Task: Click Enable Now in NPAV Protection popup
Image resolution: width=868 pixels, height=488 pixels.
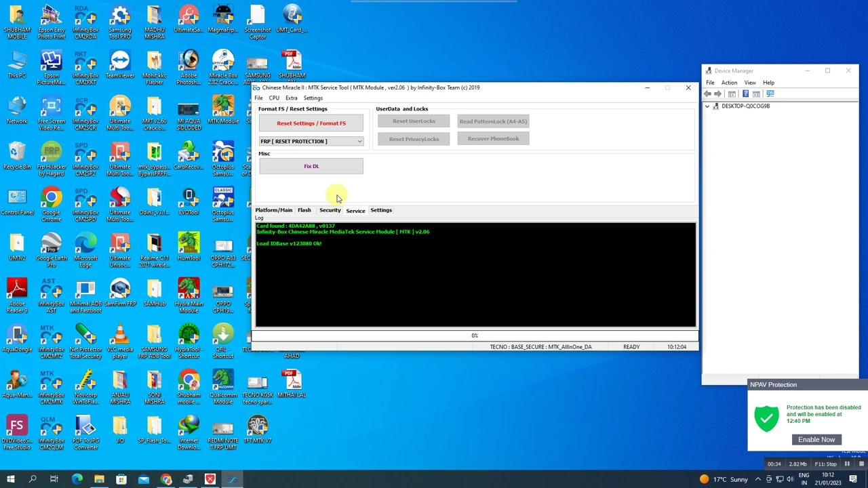Action: [816, 440]
